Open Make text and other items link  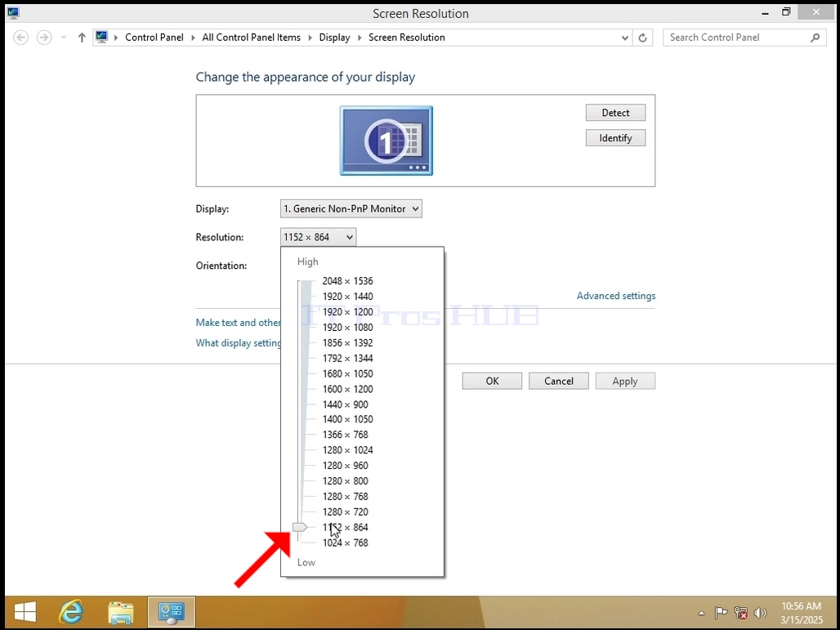pos(238,323)
